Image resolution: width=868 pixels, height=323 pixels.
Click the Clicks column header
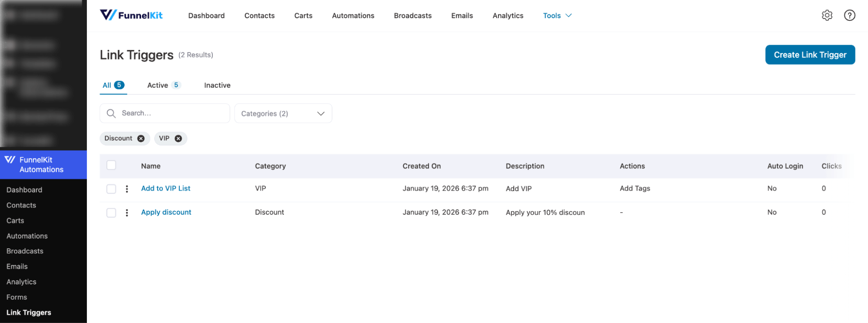(x=831, y=166)
